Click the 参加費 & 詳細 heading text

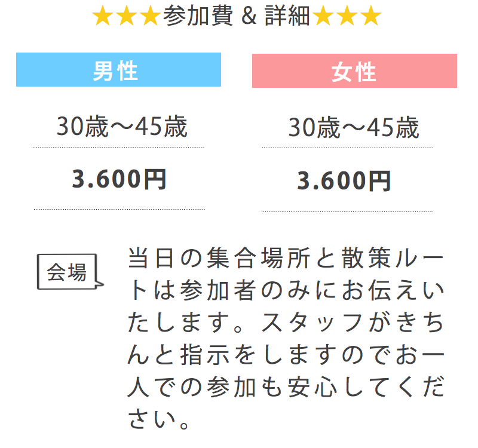pyautogui.click(x=237, y=16)
